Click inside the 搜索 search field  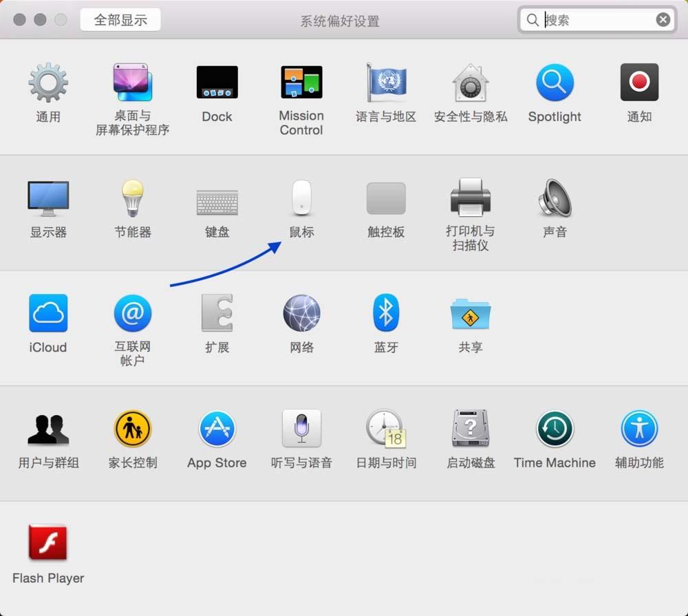(592, 20)
